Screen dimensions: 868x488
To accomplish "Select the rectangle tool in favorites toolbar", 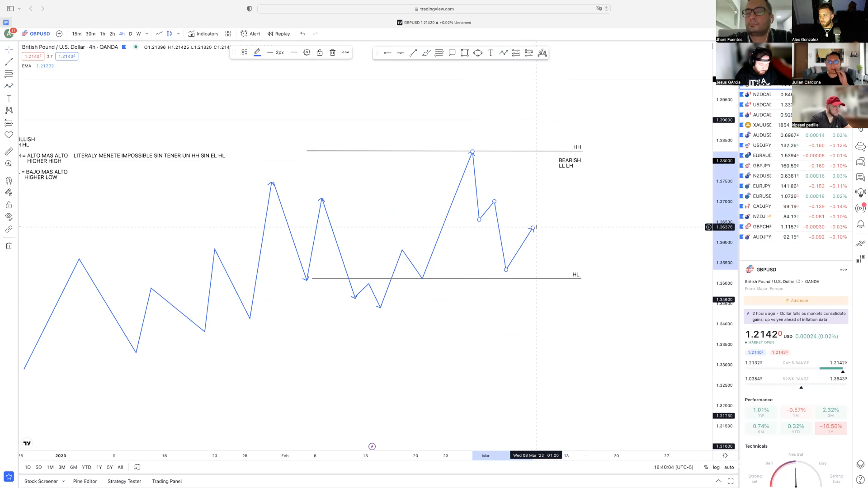I will point(465,53).
